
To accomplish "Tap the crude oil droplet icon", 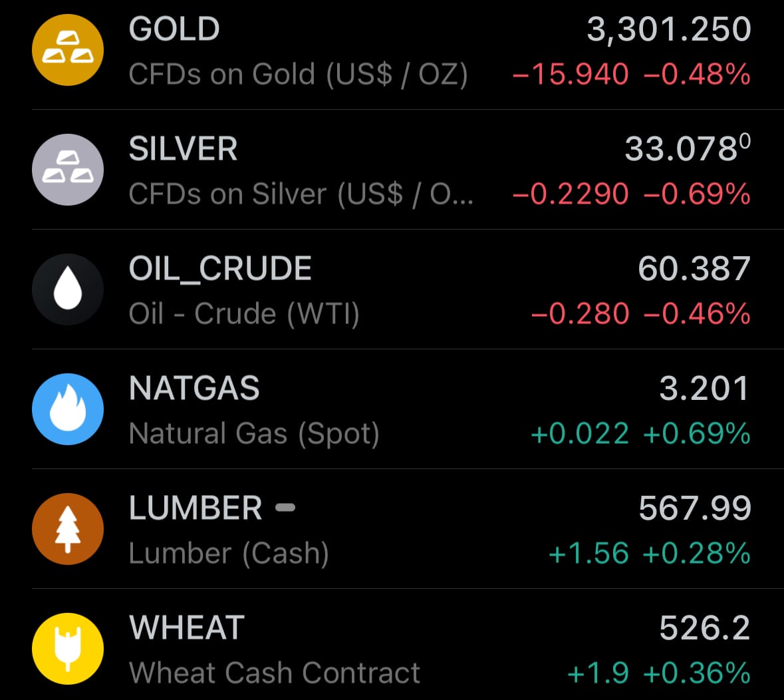I will tap(68, 289).
